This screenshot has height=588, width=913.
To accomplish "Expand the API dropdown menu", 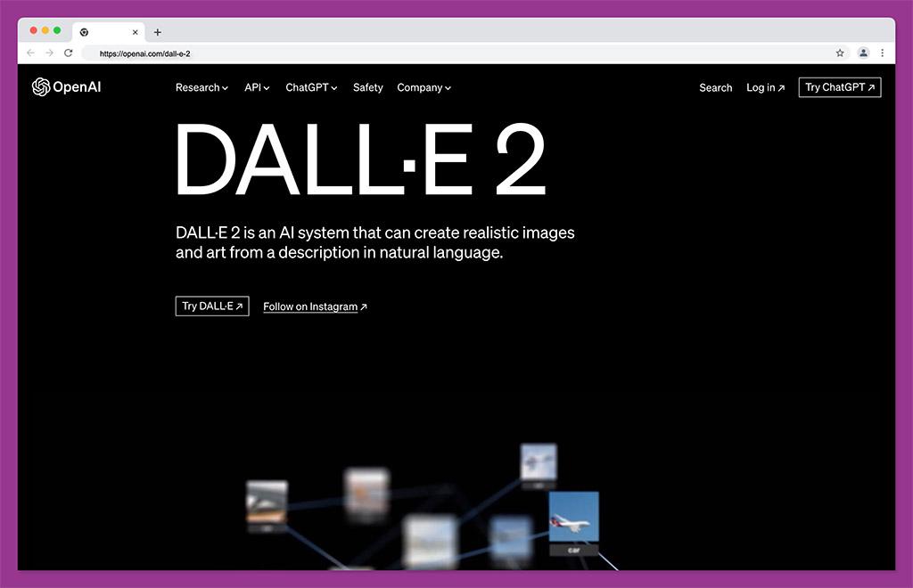I will 257,88.
